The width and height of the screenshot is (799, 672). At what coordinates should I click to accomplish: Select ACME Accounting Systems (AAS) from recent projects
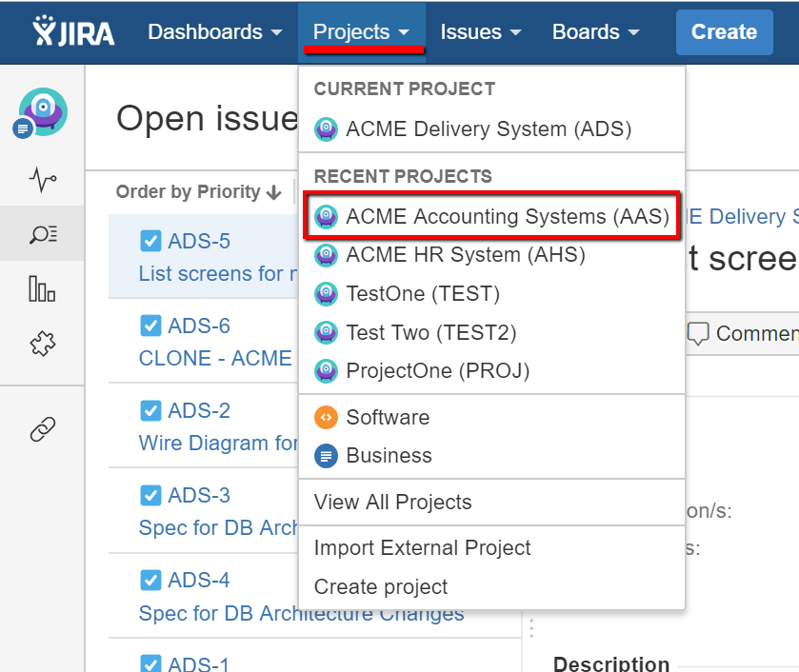[x=491, y=216]
